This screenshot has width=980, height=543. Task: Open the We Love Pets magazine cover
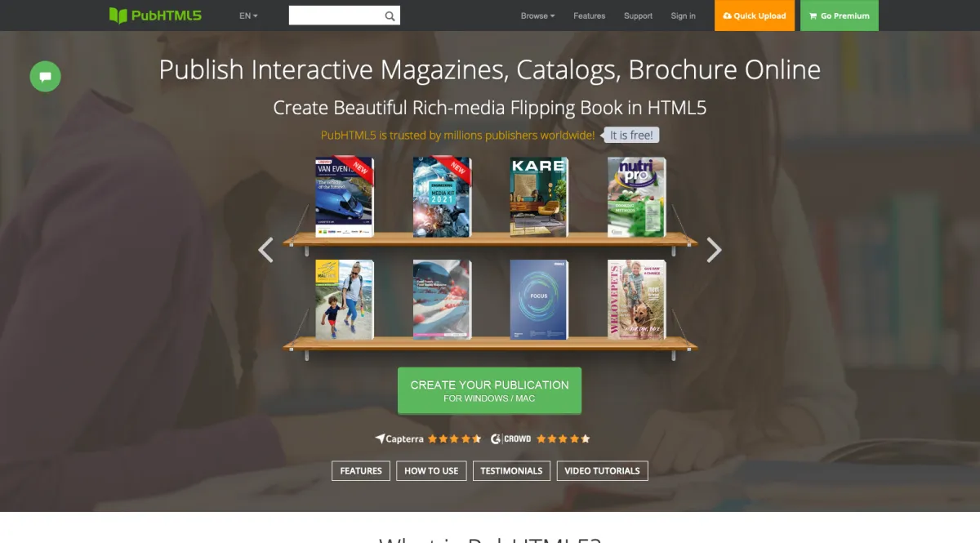coord(636,300)
